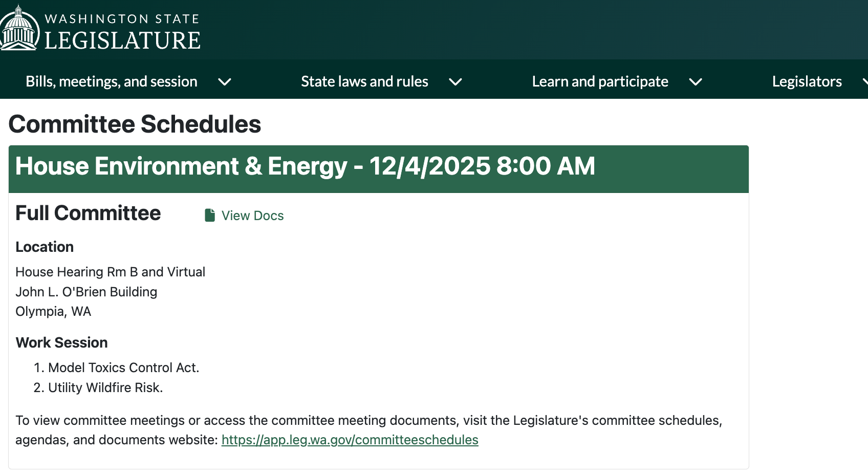Open the Legislators menu

[x=807, y=81]
